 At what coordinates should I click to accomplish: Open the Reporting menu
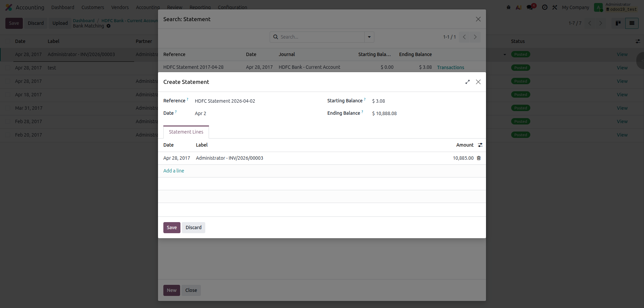200,7
